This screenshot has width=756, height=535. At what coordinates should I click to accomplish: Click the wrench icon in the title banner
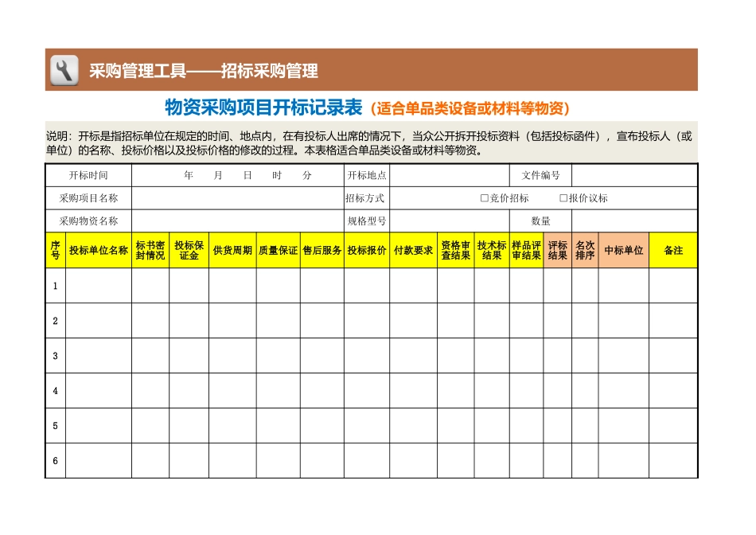(x=64, y=68)
